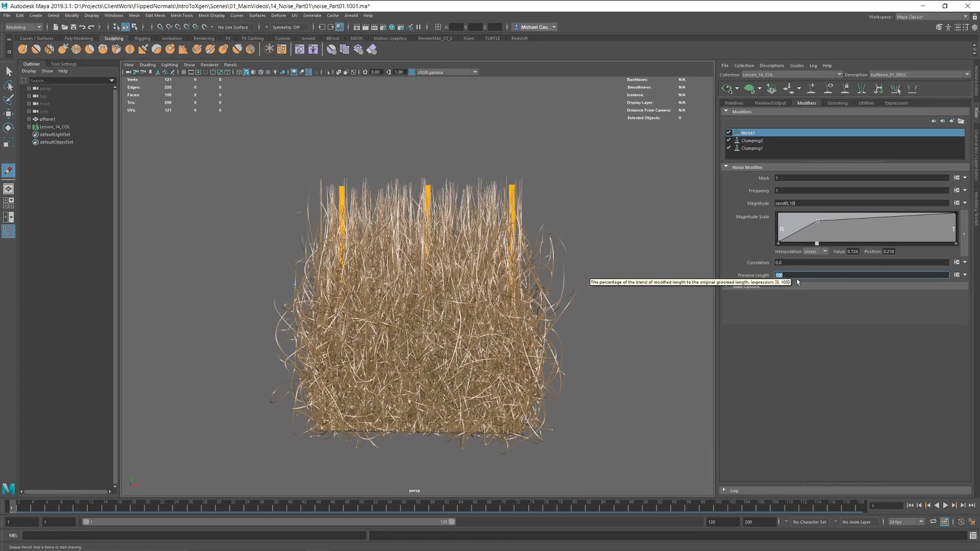Viewport: 980px width, 551px height.
Task: Expand the persp camera in Outliner
Action: (x=29, y=88)
